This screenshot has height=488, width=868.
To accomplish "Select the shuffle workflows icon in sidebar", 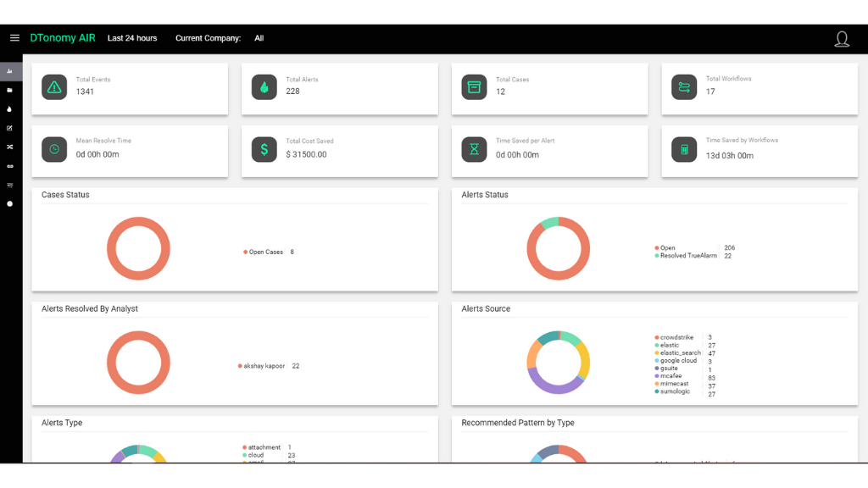I will tap(10, 147).
